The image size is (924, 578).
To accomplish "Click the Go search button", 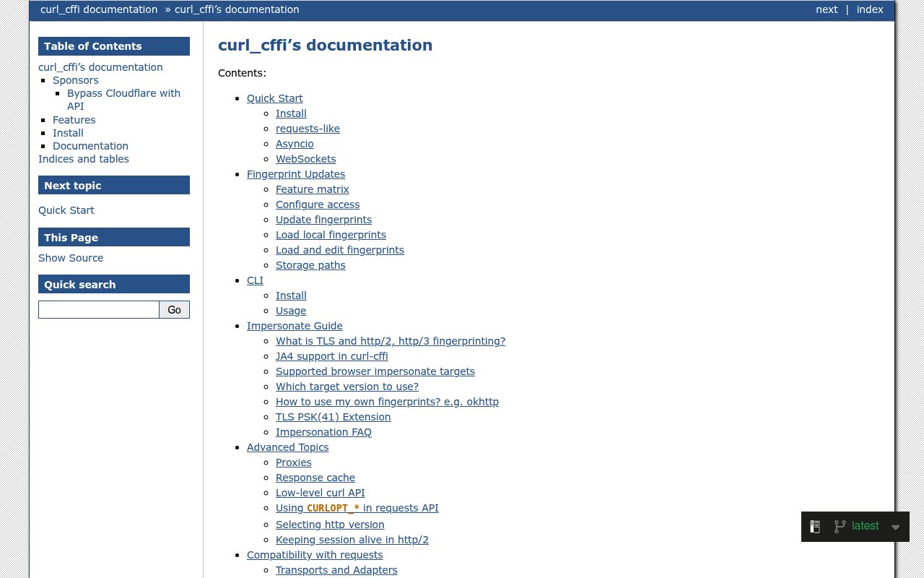I will point(175,309).
